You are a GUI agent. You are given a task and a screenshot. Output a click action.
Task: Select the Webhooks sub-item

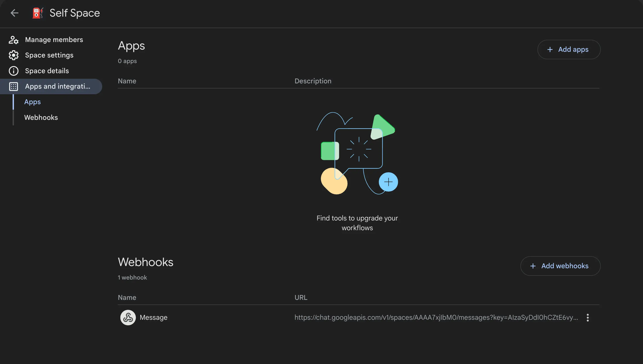tap(41, 117)
